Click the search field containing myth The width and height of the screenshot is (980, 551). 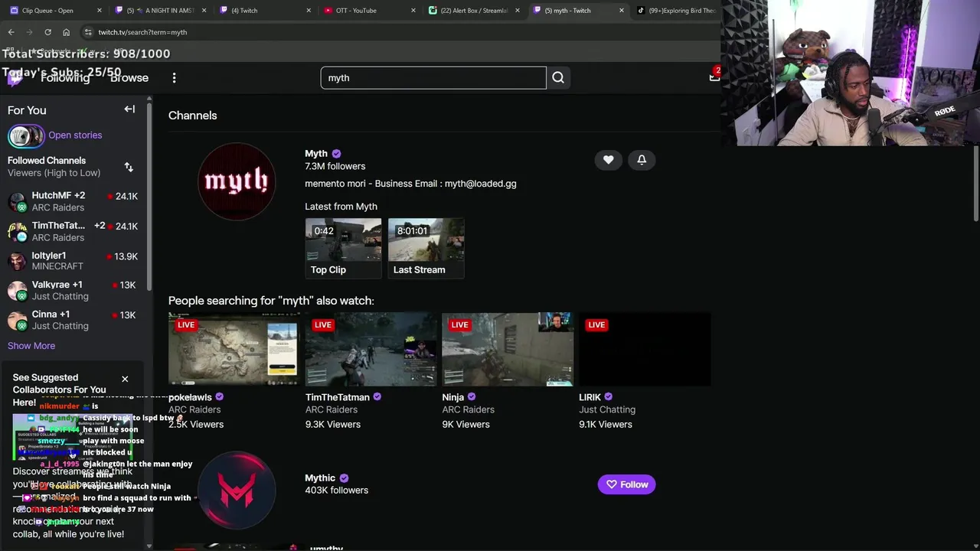point(433,78)
